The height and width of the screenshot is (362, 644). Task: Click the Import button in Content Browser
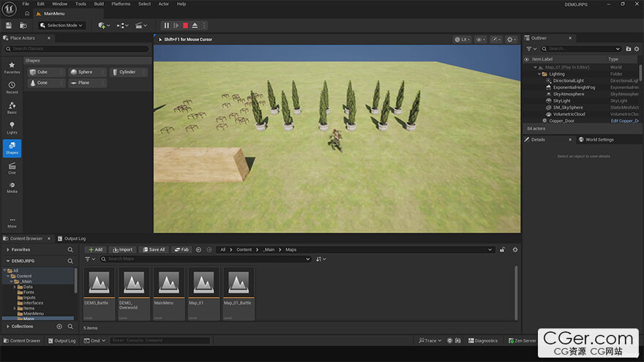point(121,249)
